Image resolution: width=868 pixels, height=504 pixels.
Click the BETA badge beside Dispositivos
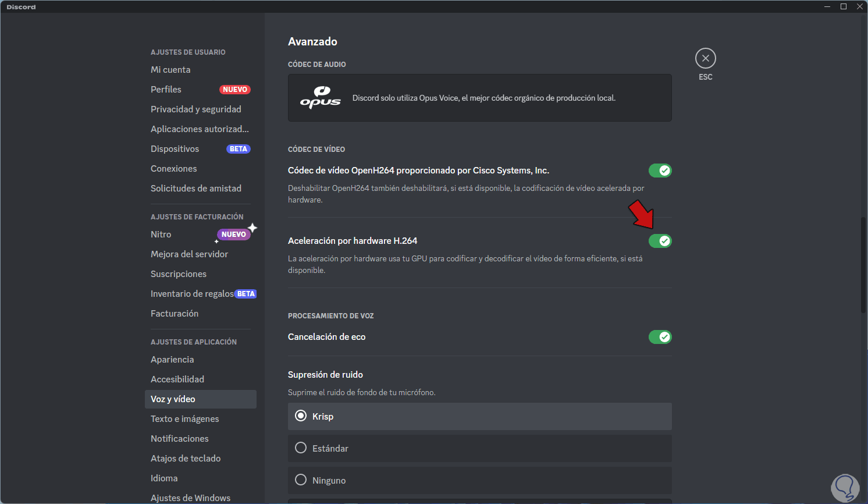tap(238, 149)
